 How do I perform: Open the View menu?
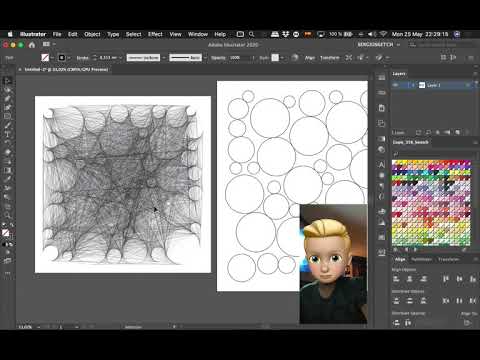175,34
